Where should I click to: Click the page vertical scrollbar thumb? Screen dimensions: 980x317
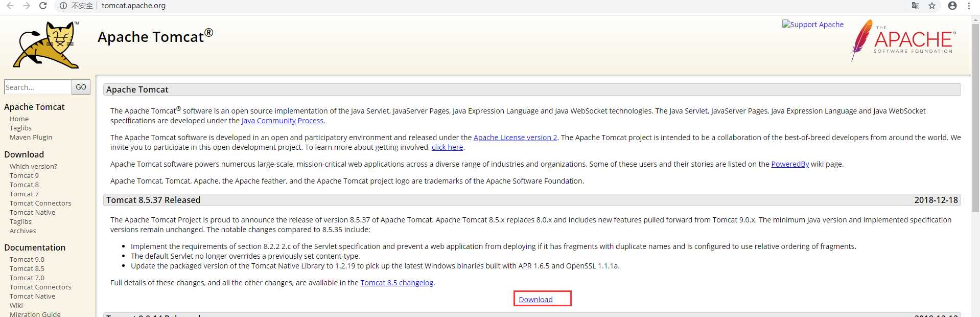tap(975, 118)
